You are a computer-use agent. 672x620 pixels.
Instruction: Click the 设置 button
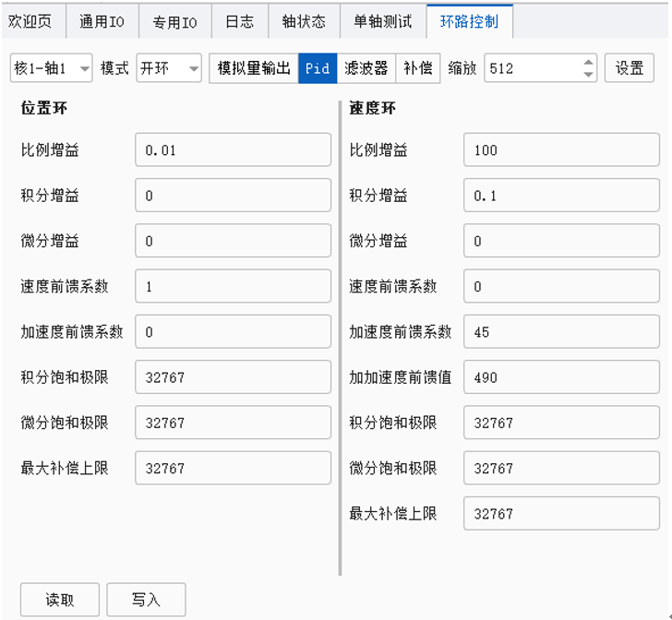coord(630,68)
